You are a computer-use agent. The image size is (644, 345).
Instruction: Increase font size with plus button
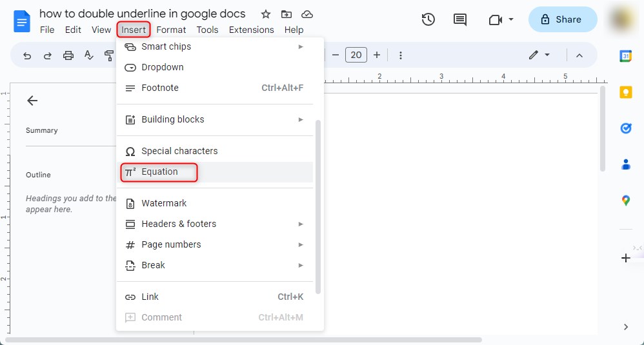[377, 55]
